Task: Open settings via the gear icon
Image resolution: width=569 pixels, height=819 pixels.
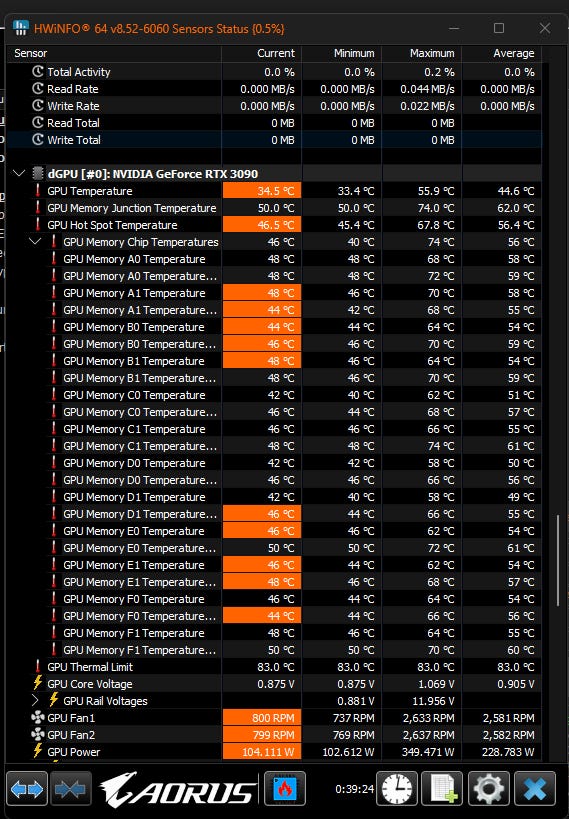Action: (x=487, y=789)
